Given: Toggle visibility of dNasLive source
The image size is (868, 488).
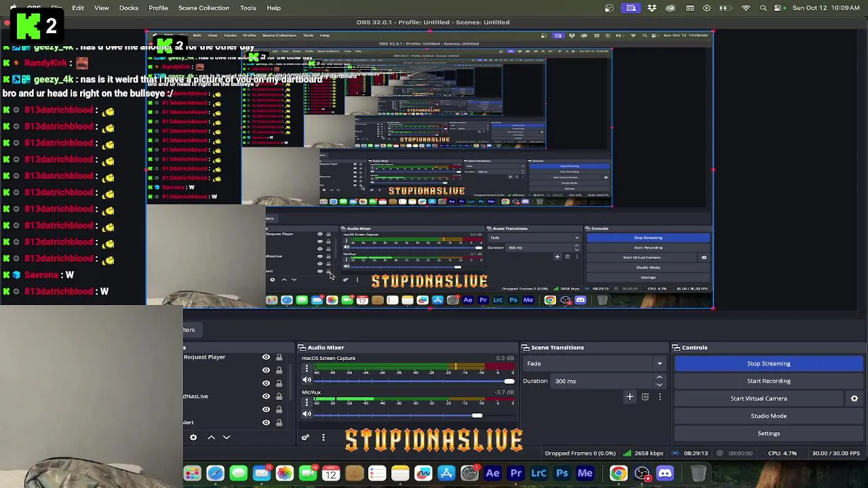Looking at the screenshot, I should [x=266, y=396].
